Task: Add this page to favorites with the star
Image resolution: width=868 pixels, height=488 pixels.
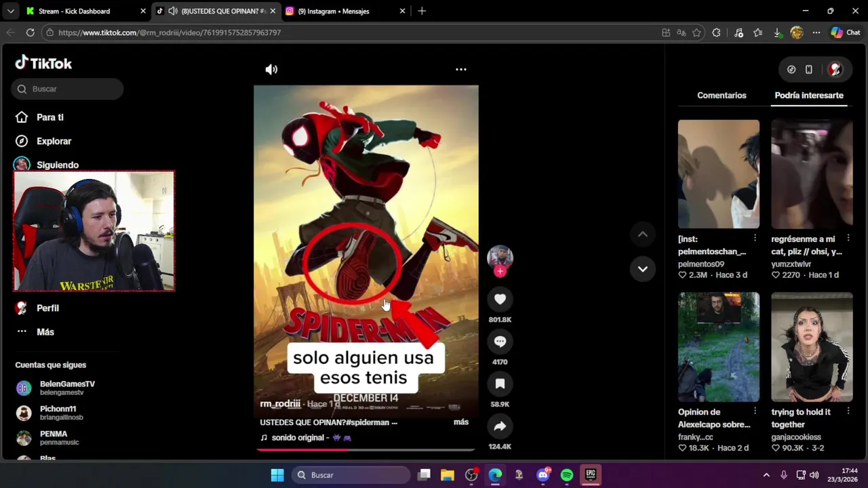Action: click(696, 33)
